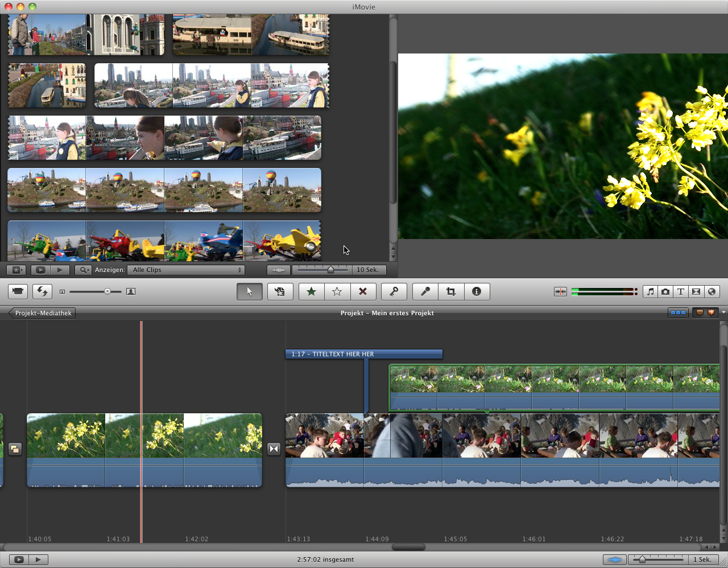
Task: Reject selection with the red X
Action: coord(362,291)
